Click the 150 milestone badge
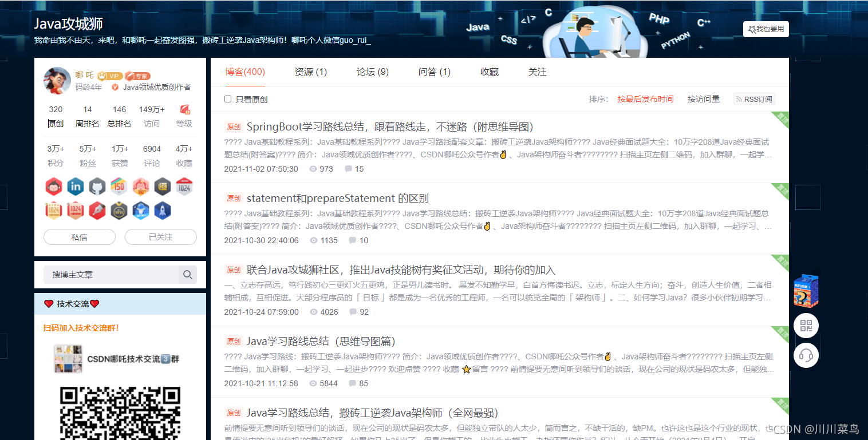868x440 pixels. pyautogui.click(x=119, y=187)
